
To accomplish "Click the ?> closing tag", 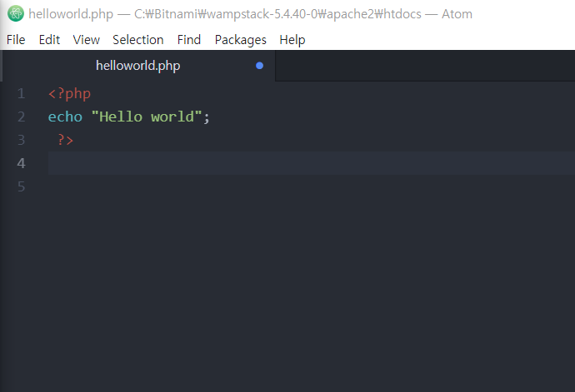I will (x=65, y=140).
